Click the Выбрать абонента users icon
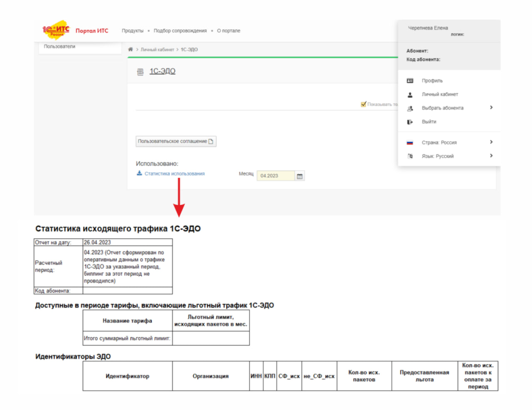The width and height of the screenshot is (532, 410). click(410, 108)
